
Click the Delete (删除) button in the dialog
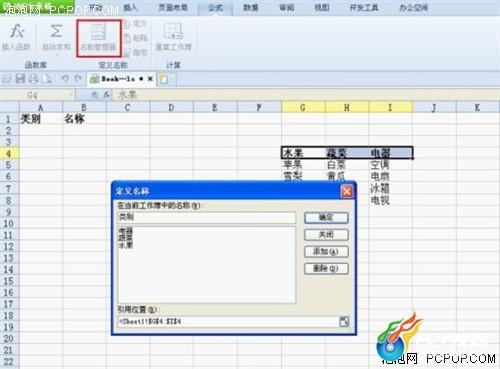pyautogui.click(x=326, y=268)
